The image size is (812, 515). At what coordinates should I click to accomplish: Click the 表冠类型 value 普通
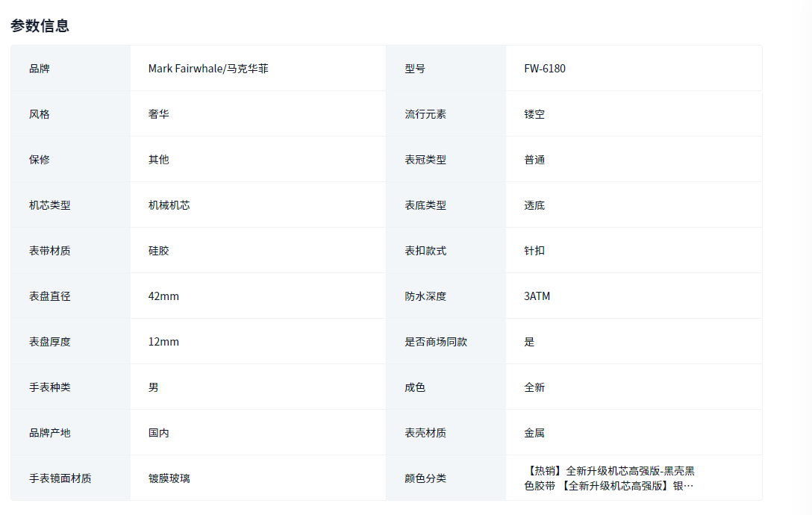tap(534, 160)
